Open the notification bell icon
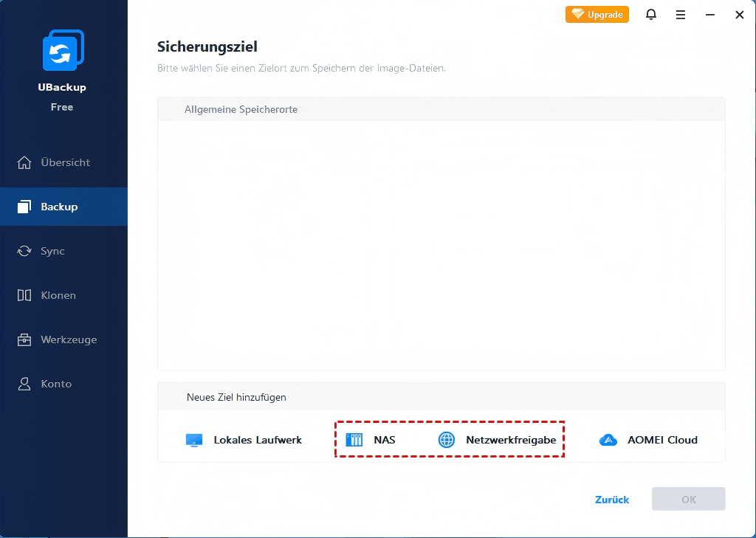The image size is (756, 538). [650, 15]
